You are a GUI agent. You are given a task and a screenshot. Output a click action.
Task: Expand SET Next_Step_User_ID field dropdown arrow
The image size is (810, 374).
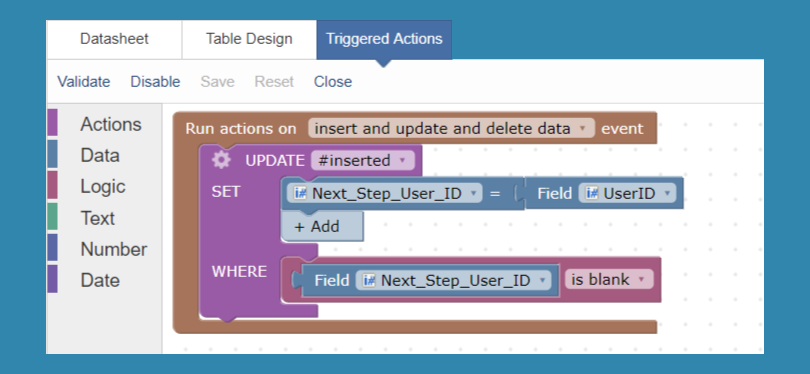click(x=473, y=194)
